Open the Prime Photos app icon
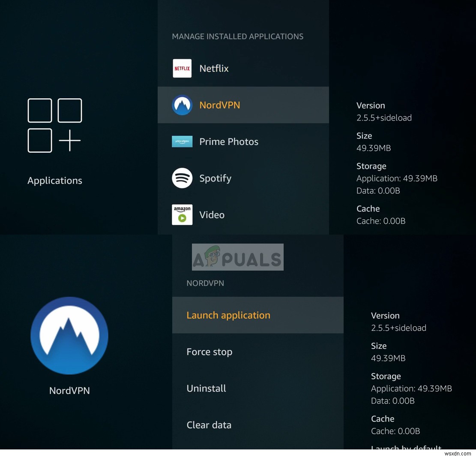 click(182, 142)
